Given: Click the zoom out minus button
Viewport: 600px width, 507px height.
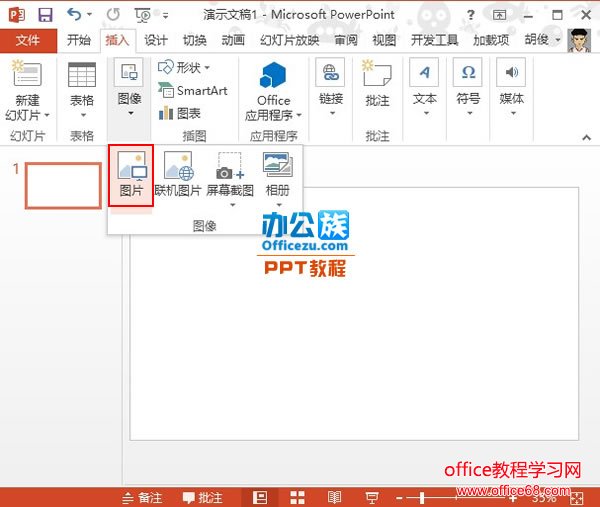Looking at the screenshot, I should [399, 498].
